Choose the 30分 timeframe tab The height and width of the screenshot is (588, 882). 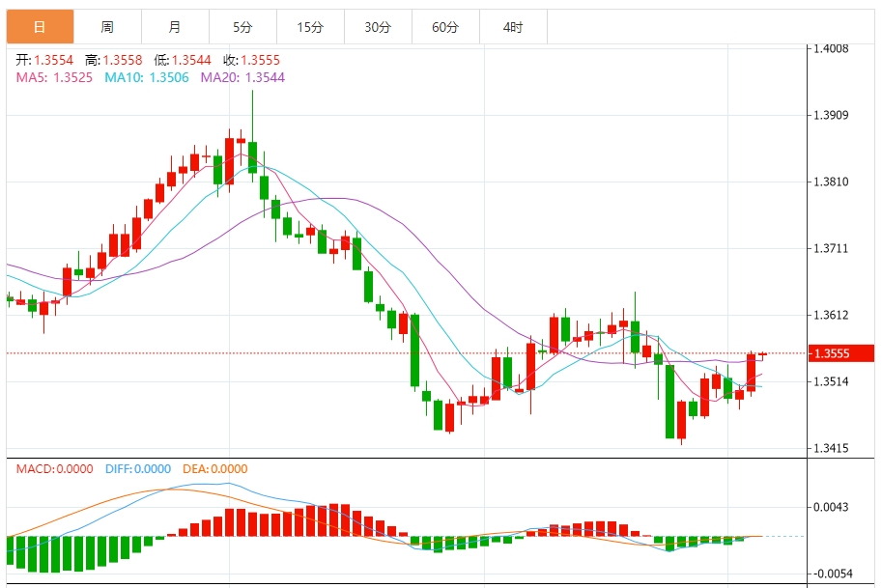378,27
